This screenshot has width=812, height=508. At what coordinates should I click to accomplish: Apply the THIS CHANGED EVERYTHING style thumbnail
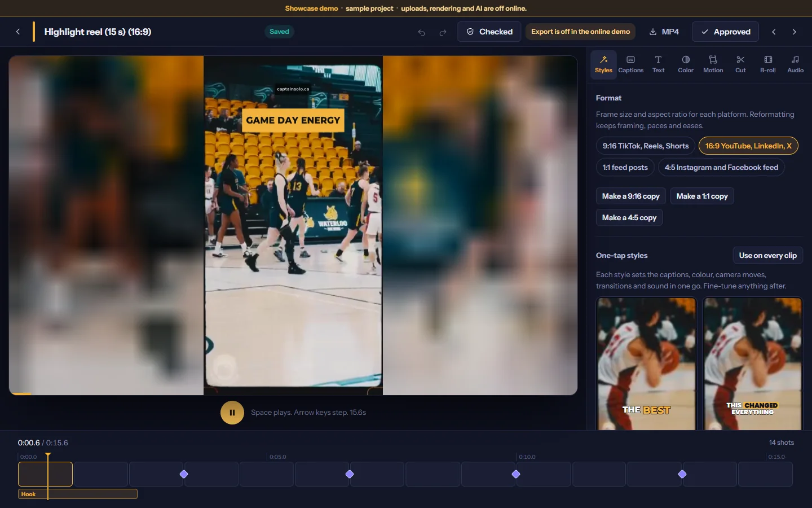753,364
